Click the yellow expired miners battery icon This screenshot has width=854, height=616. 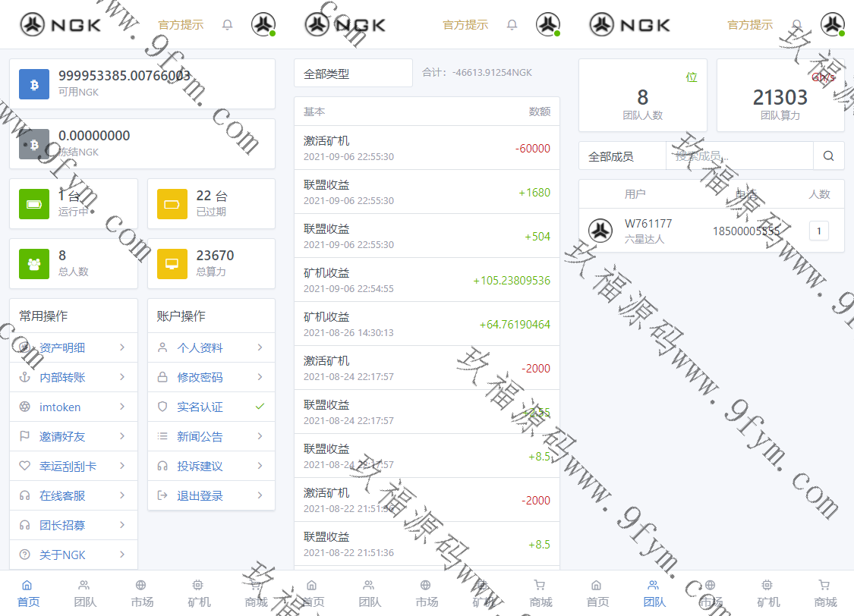point(172,204)
